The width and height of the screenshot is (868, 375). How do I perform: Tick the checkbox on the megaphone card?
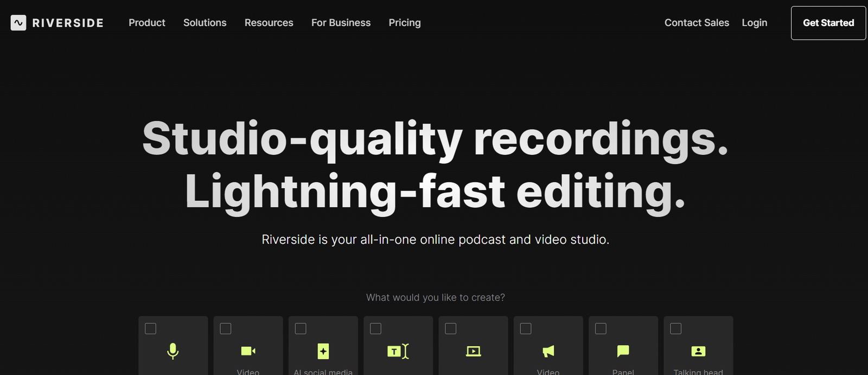click(526, 328)
